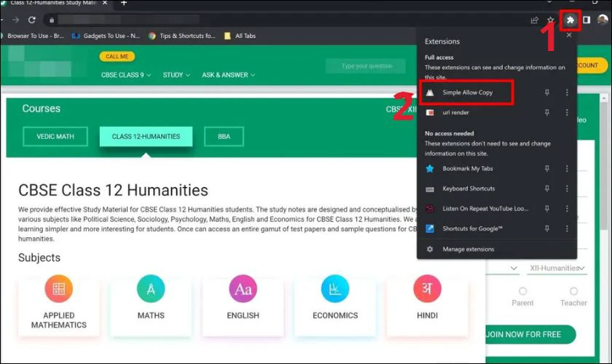The height and width of the screenshot is (364, 612).
Task: Close the Class 12-Humanities browser tab
Action: pos(105,3)
